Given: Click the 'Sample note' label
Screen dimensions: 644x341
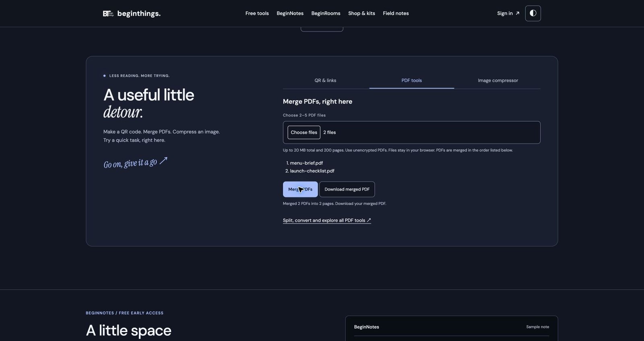Looking at the screenshot, I should click(537, 327).
